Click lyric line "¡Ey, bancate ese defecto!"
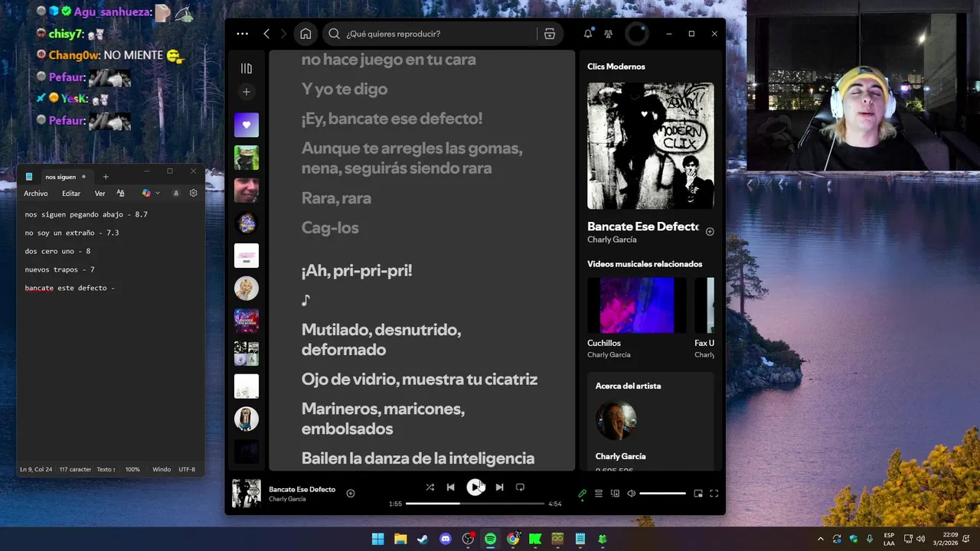Viewport: 980px width, 551px height. click(392, 119)
